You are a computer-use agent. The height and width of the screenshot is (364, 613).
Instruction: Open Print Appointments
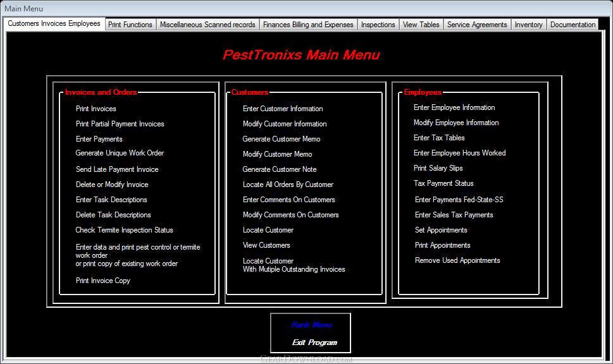[x=443, y=246]
